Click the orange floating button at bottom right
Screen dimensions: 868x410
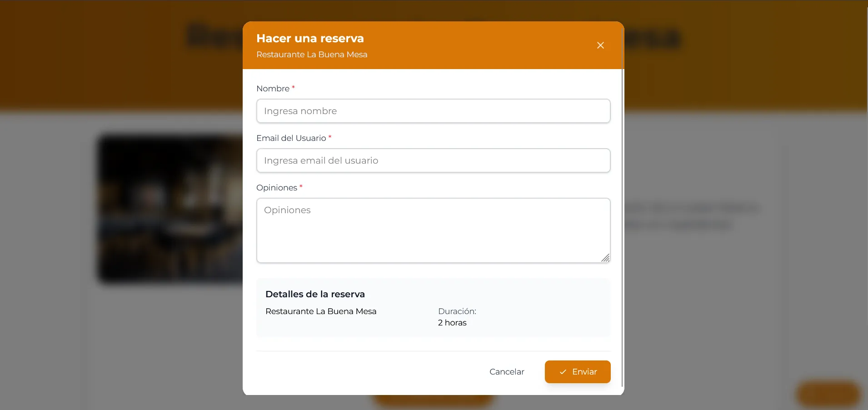(827, 394)
